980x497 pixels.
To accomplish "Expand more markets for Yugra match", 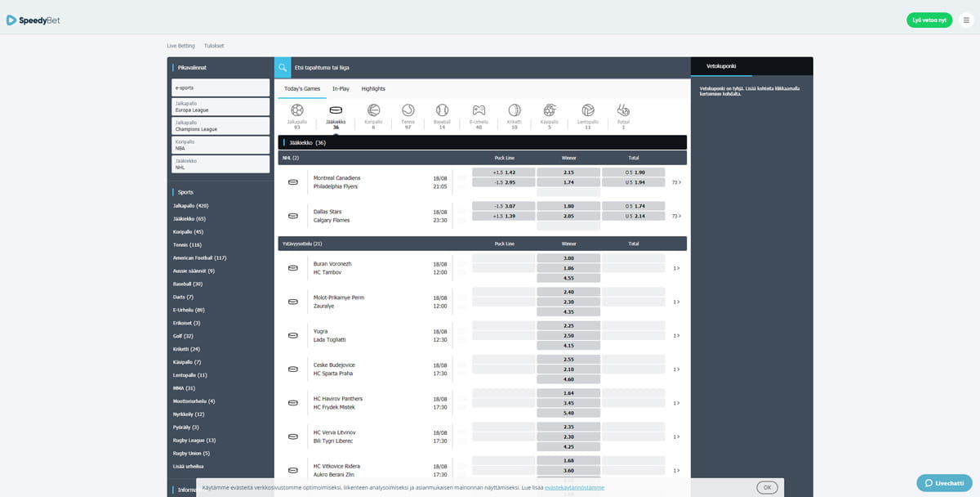I will click(676, 335).
